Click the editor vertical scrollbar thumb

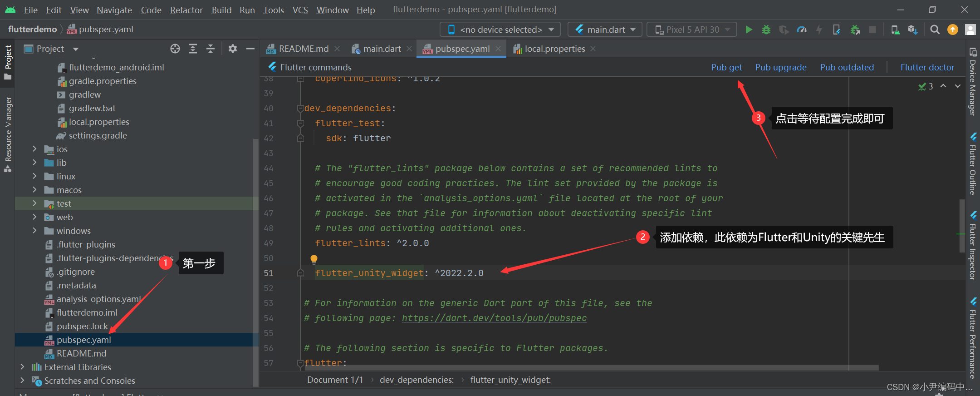coord(962,226)
